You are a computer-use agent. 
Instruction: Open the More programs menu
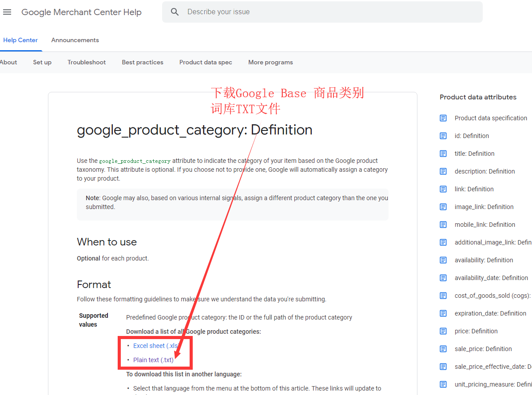(270, 63)
